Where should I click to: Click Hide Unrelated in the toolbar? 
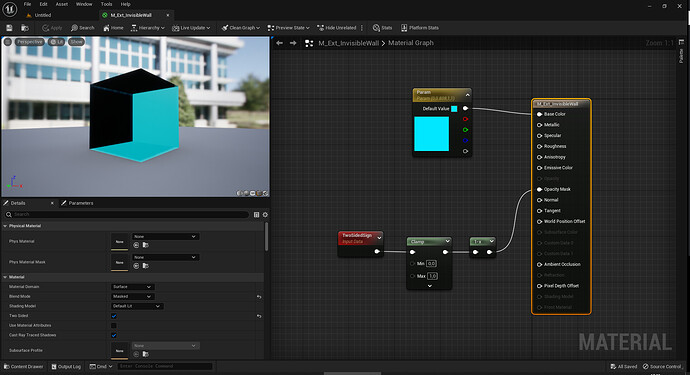coord(337,28)
